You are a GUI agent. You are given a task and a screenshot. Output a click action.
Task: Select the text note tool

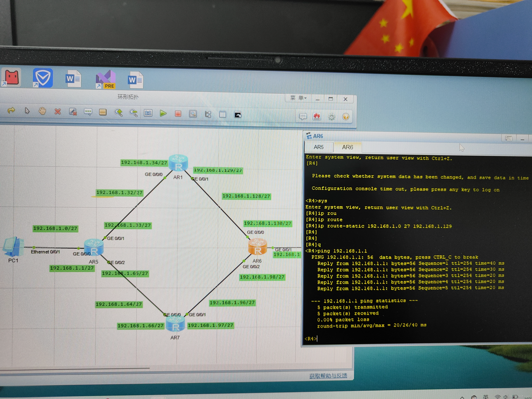coord(88,112)
